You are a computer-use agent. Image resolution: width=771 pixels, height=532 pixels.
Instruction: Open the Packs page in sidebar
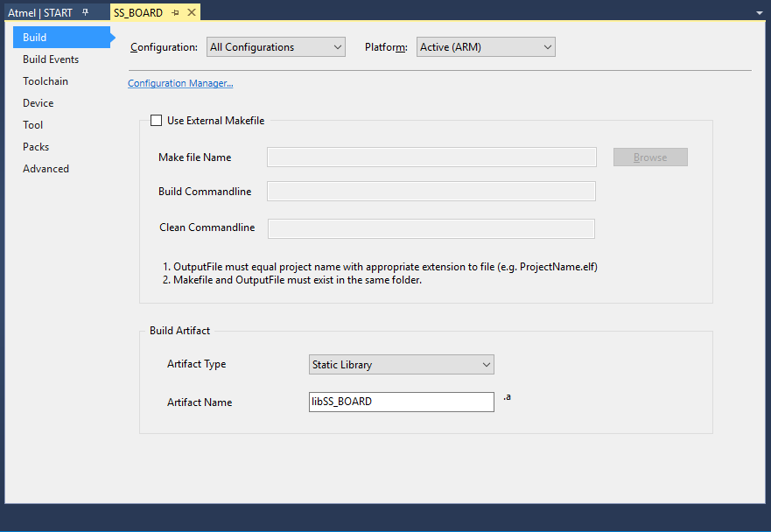36,147
